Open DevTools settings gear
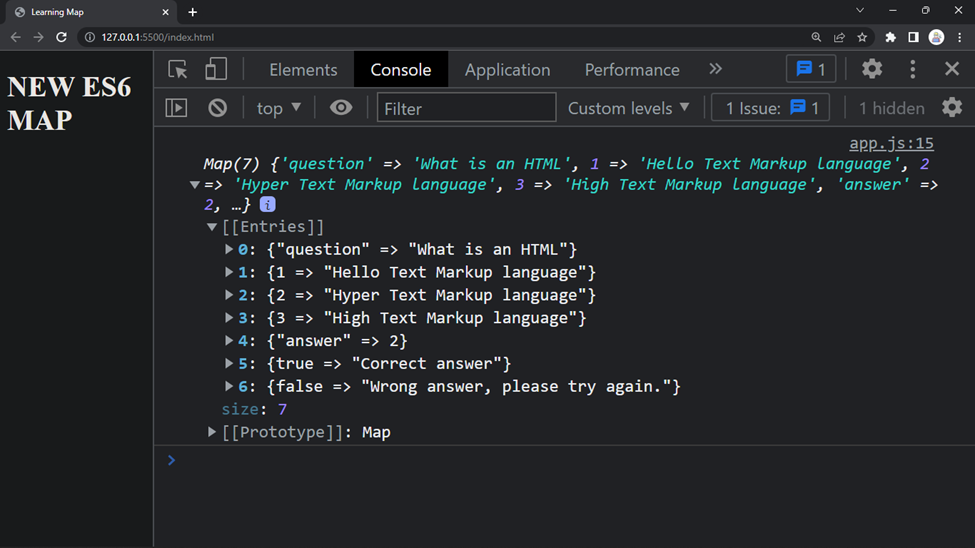The image size is (975, 548). (872, 69)
